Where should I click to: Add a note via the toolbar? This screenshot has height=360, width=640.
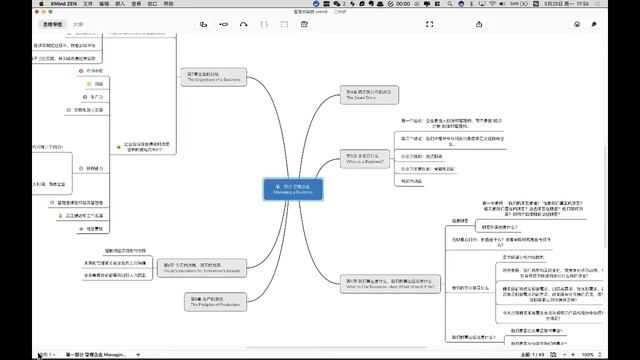304,24
